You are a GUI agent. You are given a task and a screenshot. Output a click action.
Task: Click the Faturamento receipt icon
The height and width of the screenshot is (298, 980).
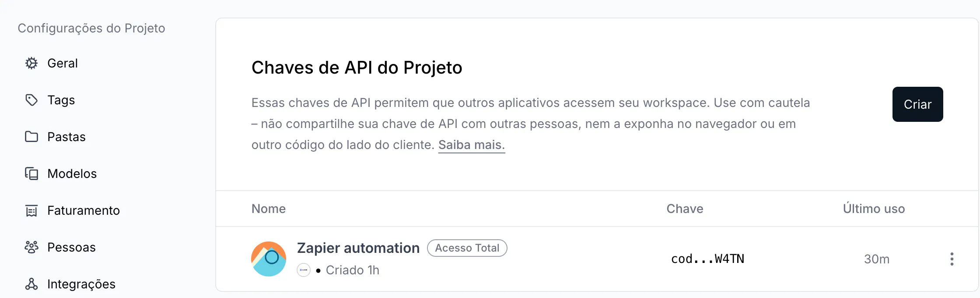[31, 210]
